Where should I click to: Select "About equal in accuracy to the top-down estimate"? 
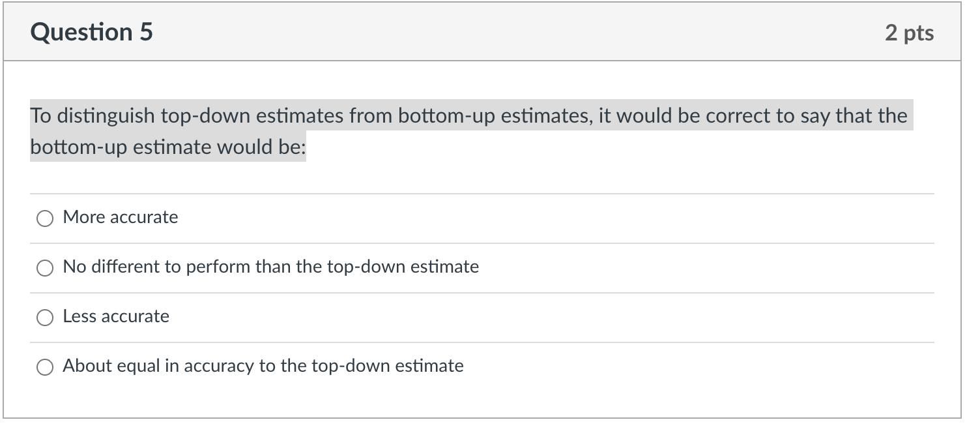(44, 367)
